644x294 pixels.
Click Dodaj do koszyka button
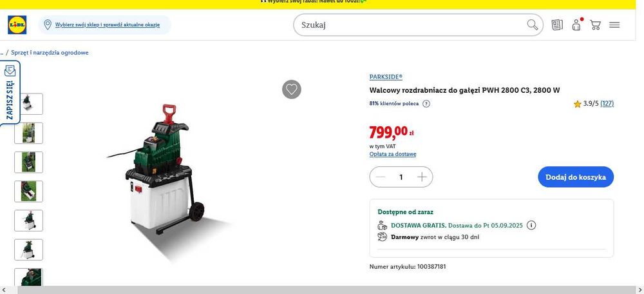(576, 177)
